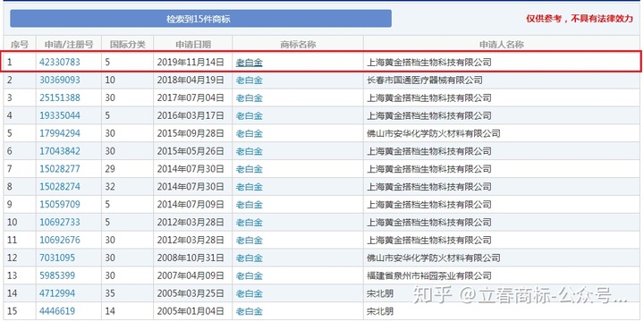Click 老白金 trademark name in row 5

249,134
